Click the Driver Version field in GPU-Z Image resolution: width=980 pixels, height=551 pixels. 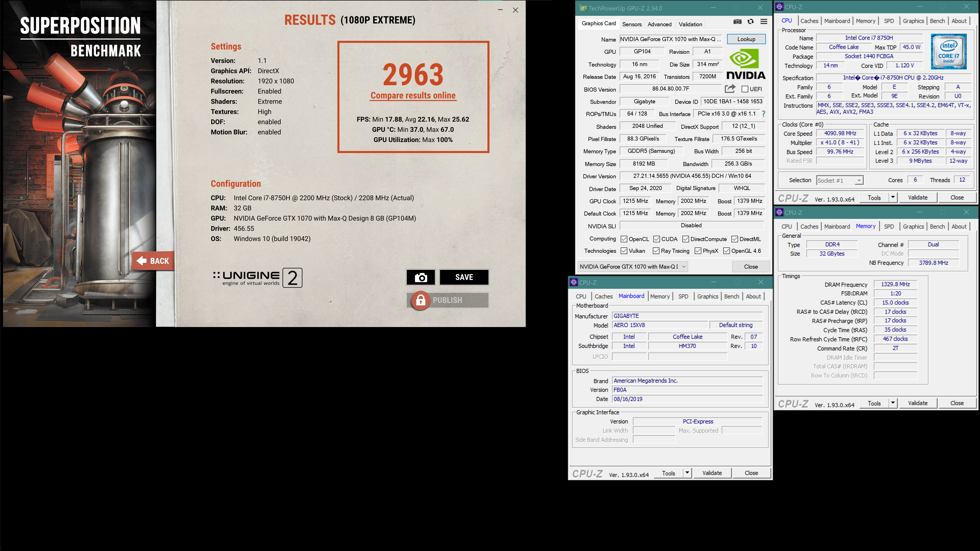click(692, 176)
